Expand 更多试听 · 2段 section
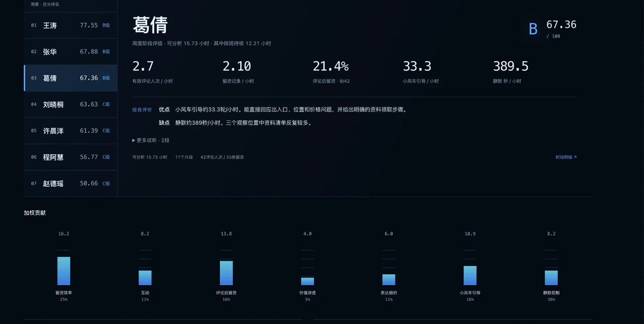Screen dimensions: 644x324 (151, 140)
